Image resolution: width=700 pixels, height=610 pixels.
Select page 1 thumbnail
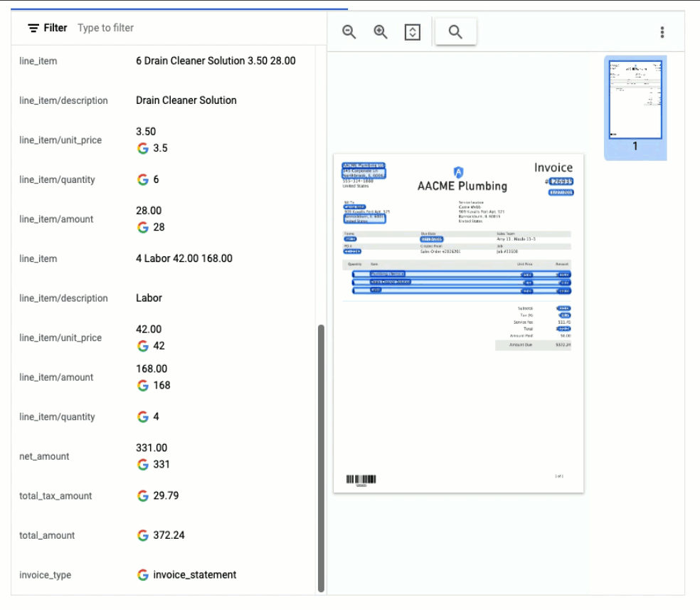(635, 107)
